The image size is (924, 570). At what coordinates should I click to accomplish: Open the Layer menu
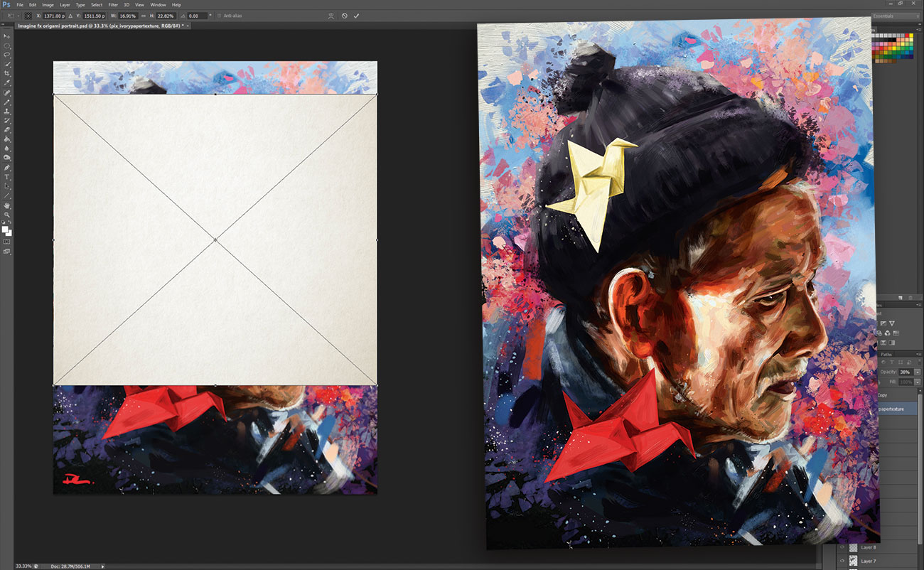pos(65,5)
